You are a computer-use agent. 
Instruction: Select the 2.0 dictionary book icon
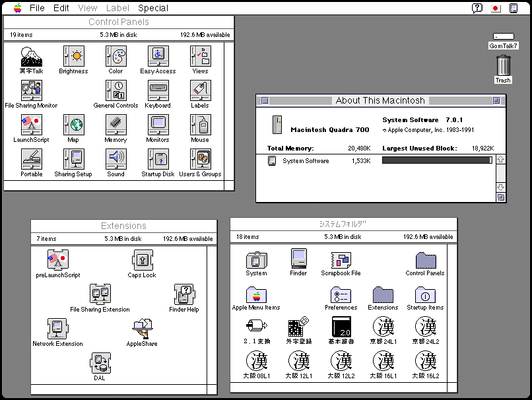pos(341,327)
